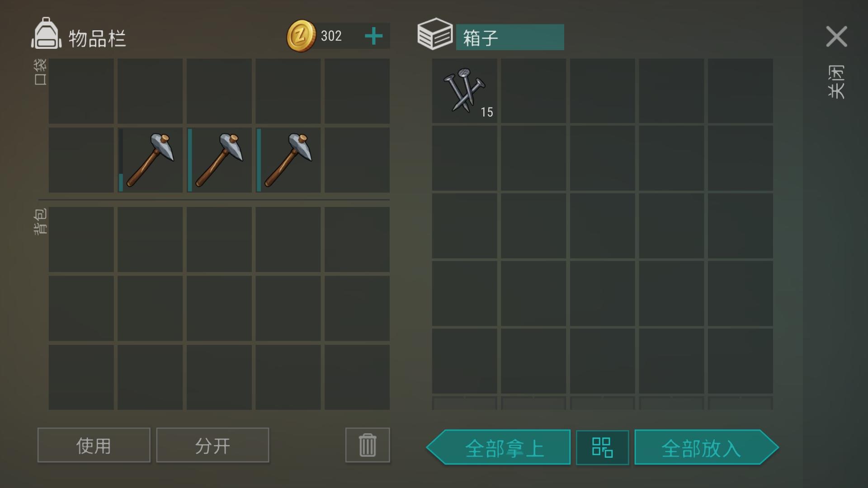Edit the 箱子 chest name field
The image size is (868, 488).
tap(510, 37)
